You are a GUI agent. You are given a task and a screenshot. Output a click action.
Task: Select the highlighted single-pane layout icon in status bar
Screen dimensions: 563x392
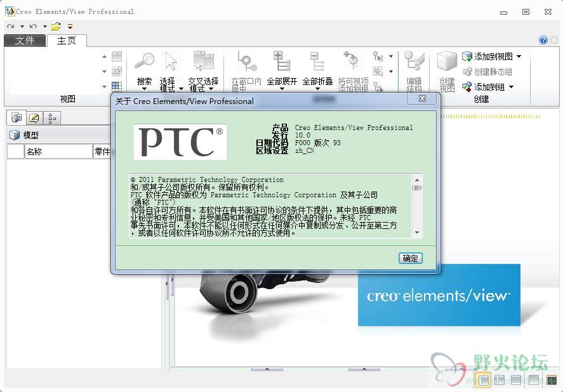tap(483, 380)
